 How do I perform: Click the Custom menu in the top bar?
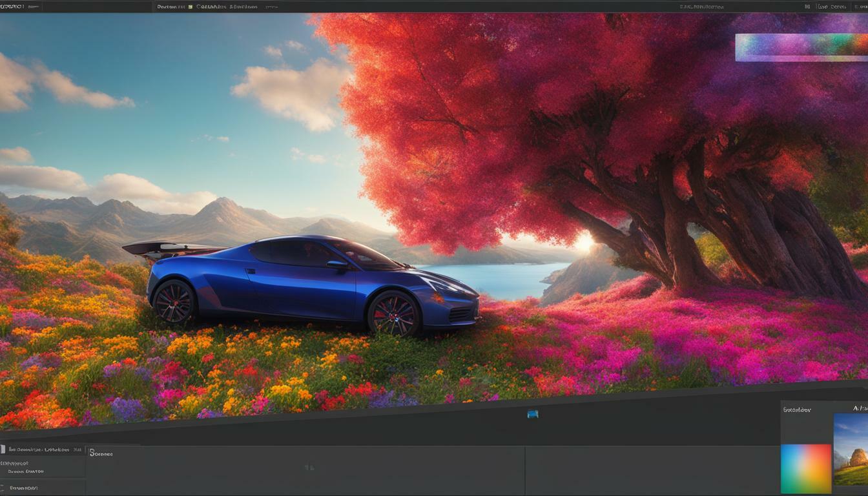tap(165, 6)
